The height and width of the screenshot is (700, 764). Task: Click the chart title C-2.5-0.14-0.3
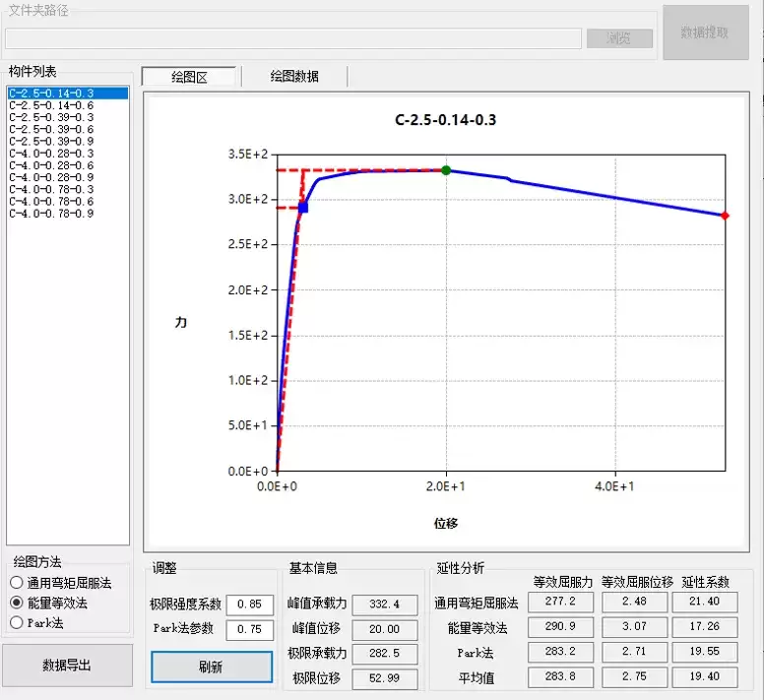click(x=445, y=120)
